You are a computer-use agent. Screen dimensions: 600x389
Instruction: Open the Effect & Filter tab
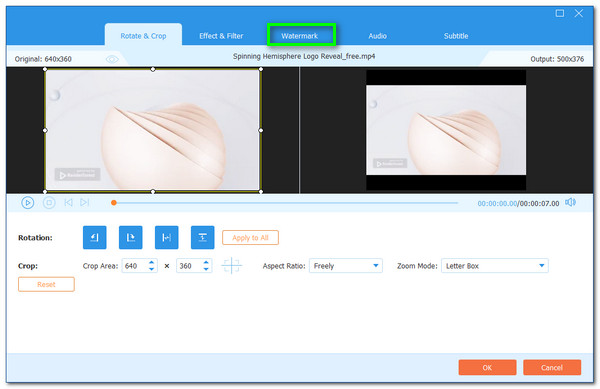[x=221, y=36]
